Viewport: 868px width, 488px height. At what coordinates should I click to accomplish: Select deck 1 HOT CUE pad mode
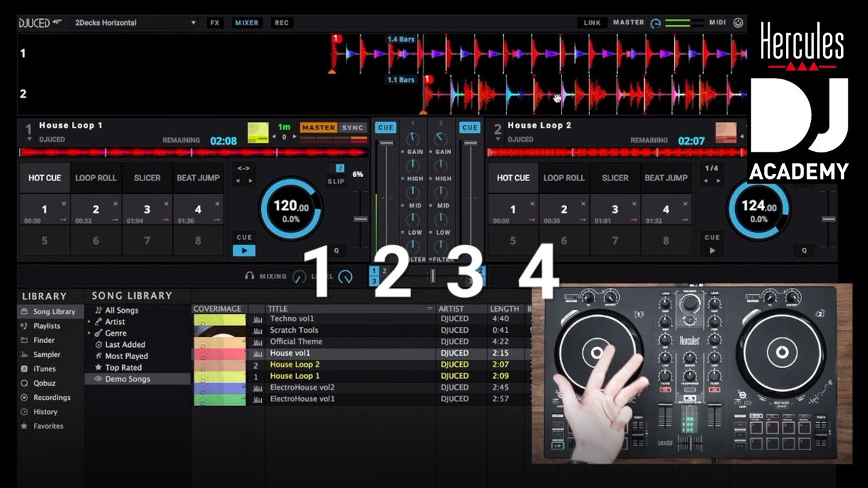pos(45,178)
